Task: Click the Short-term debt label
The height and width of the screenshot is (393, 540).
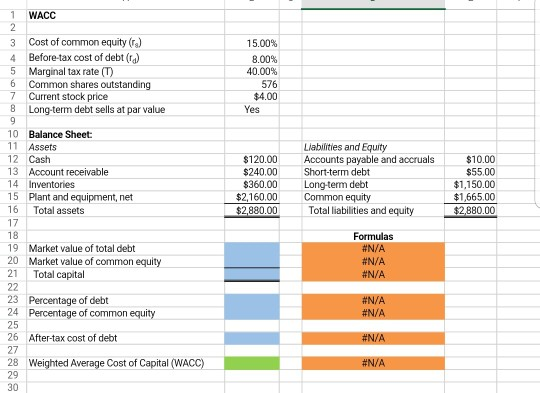Action: pyautogui.click(x=336, y=172)
